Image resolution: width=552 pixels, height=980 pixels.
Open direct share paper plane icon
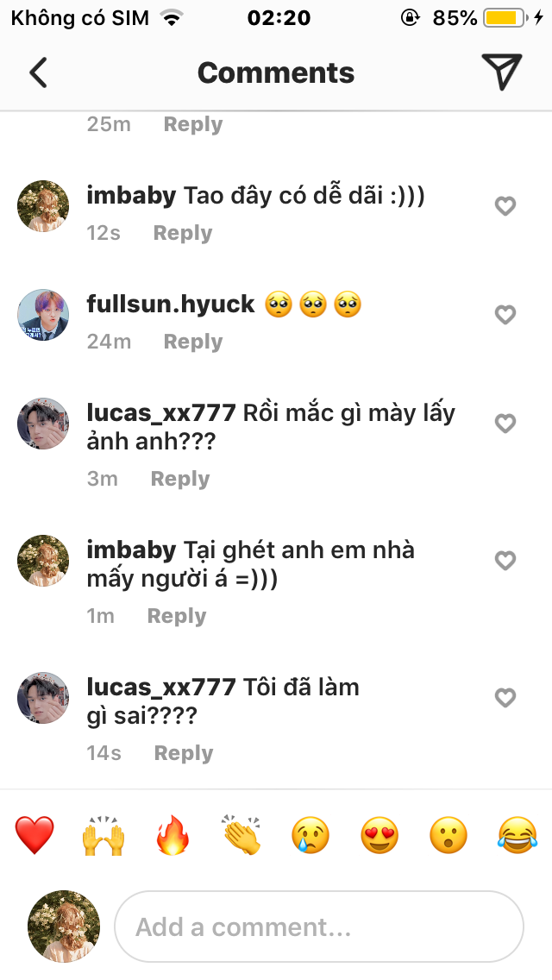501,72
